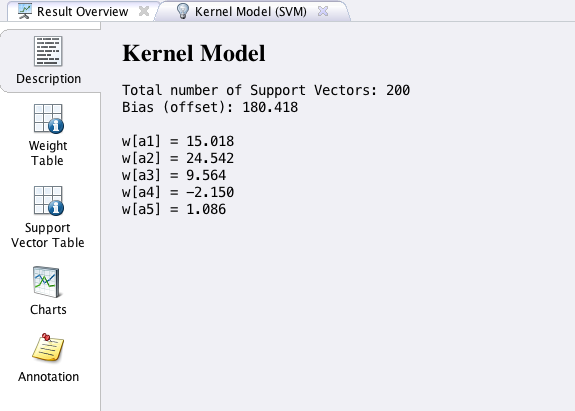Click the w[a4] negative weight line
Image resolution: width=575 pixels, height=411 pixels.
tap(178, 192)
